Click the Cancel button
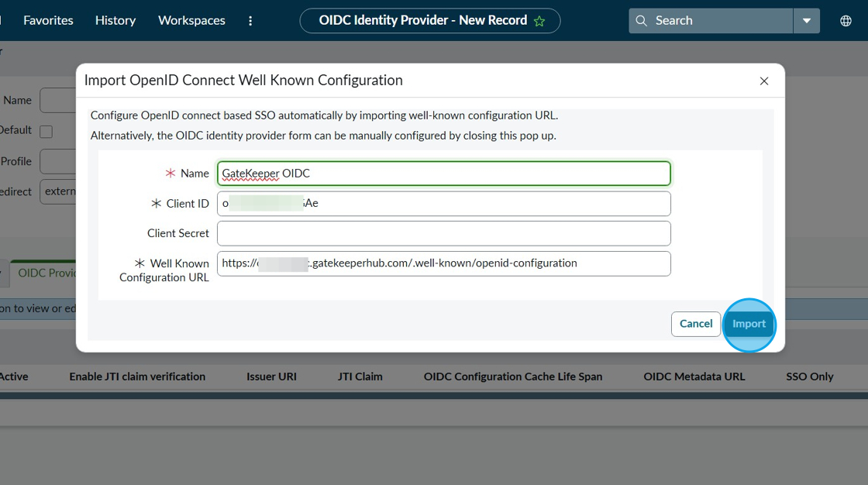 (x=696, y=324)
